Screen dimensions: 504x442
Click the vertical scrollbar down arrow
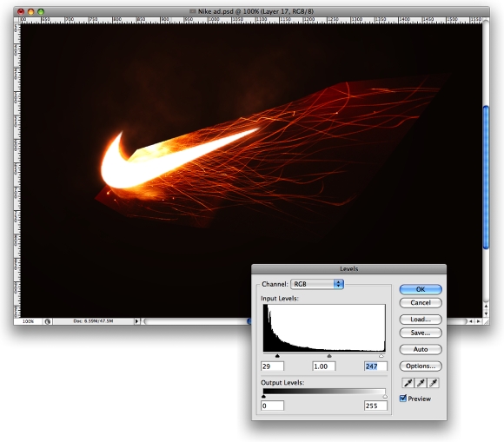click(486, 313)
